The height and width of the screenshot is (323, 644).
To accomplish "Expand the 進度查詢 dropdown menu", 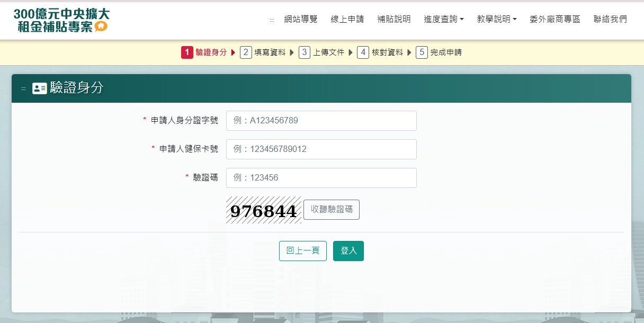I will [444, 20].
